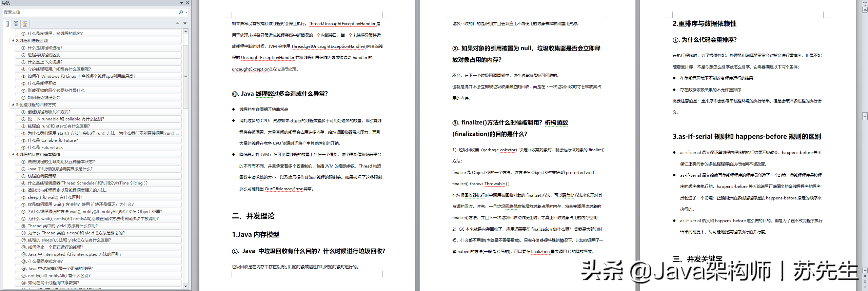Go to previous page double-arrow button
This screenshot has width=868, height=291.
(x=865, y=276)
